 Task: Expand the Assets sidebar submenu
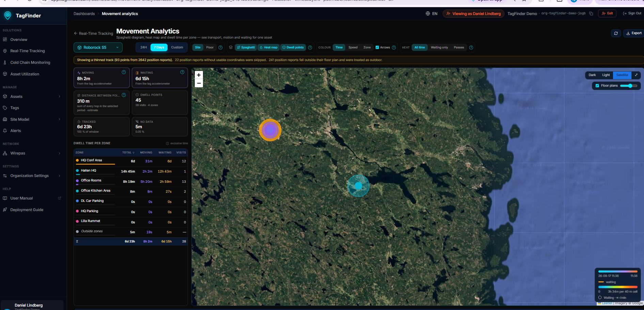pos(60,97)
